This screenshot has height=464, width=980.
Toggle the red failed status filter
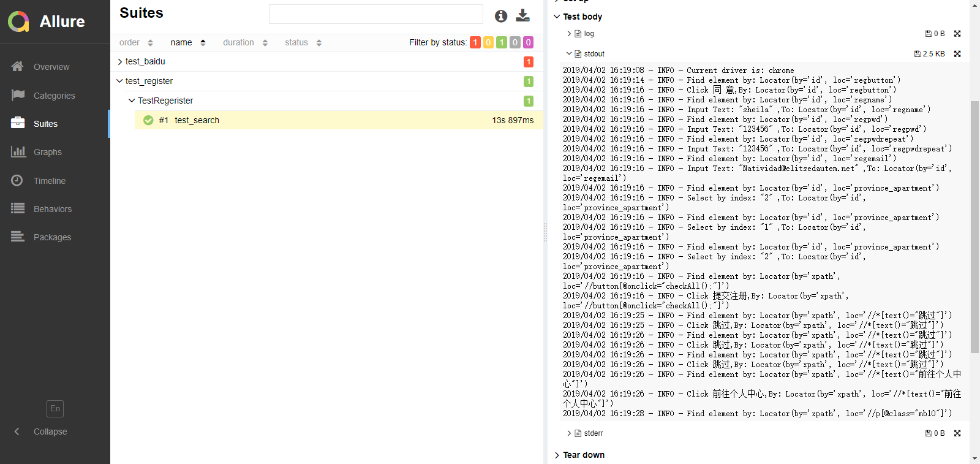(x=475, y=42)
